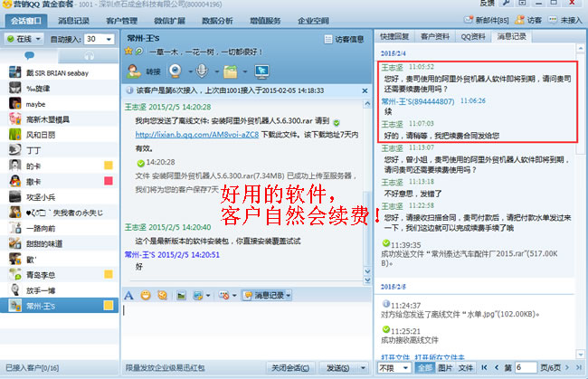Open font settings A icon

click(128, 296)
